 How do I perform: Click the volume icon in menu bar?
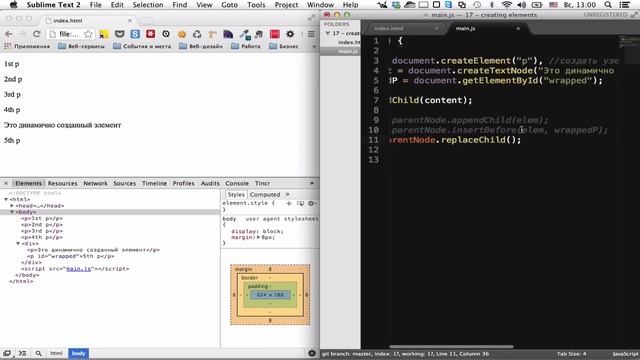tap(521, 5)
